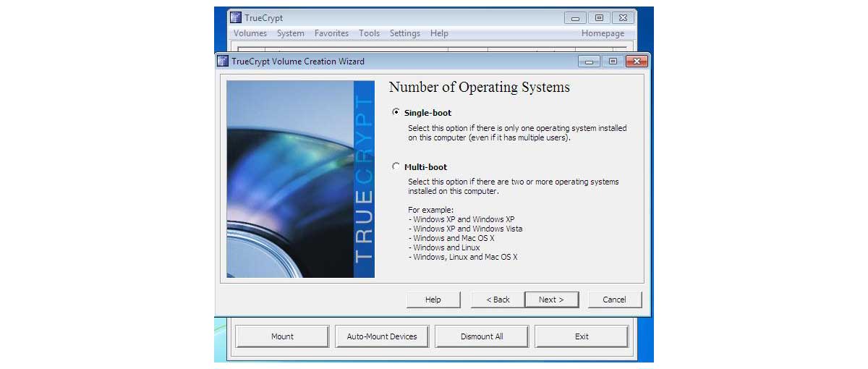The height and width of the screenshot is (369, 868).
Task: Click Mount in the TrueCrypt main window
Action: tap(282, 336)
